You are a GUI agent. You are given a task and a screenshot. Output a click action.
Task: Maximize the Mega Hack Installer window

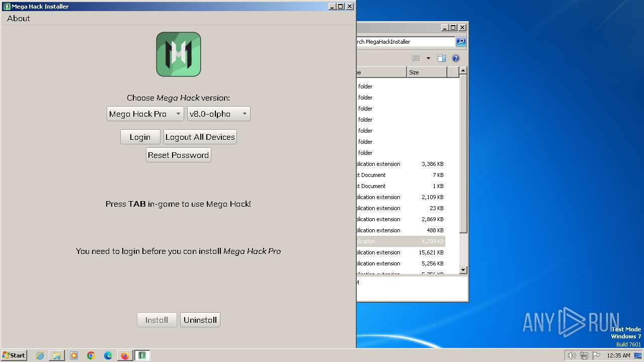pos(341,7)
